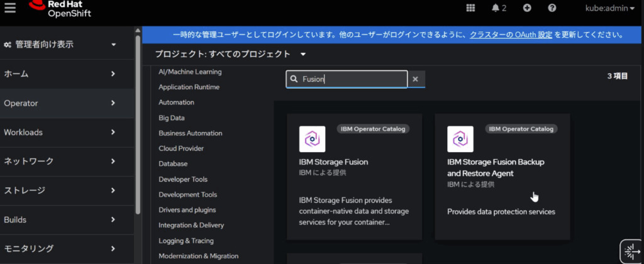Click the magnifier icon in search field
Image resolution: width=644 pixels, height=264 pixels.
[x=294, y=79]
